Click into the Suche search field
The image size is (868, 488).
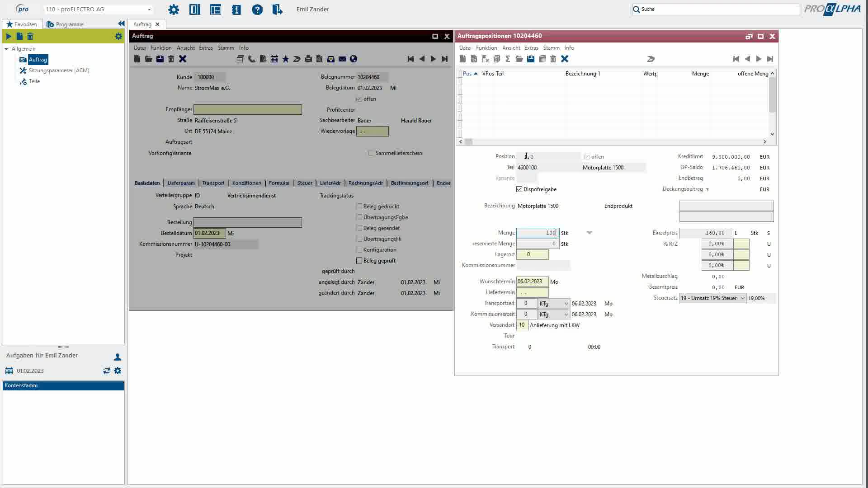pyautogui.click(x=716, y=9)
